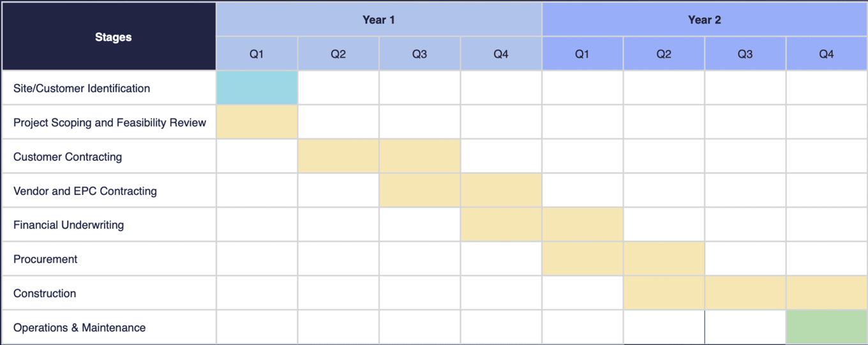Click the Stages header cell
This screenshot has height=345, width=868.
pyautogui.click(x=108, y=36)
